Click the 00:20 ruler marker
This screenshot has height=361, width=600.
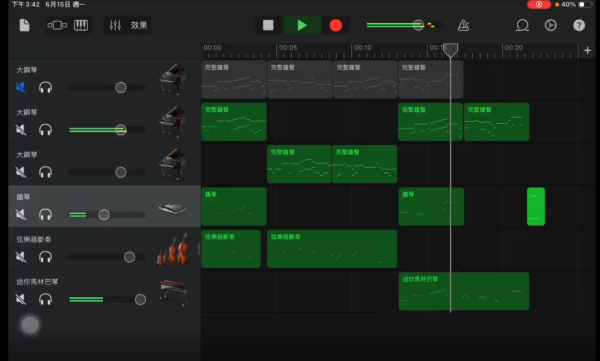pyautogui.click(x=514, y=48)
